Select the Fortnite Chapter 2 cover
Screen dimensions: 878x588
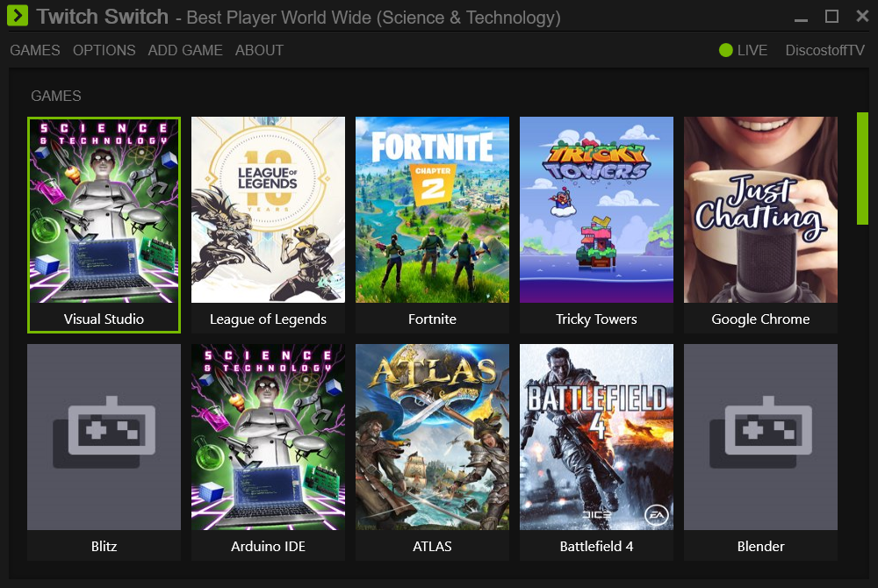click(x=432, y=211)
